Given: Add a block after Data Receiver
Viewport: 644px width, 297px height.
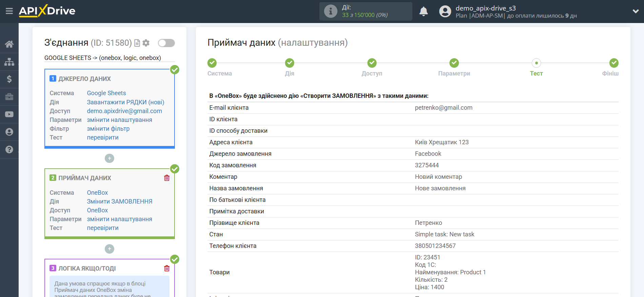Looking at the screenshot, I should point(109,249).
